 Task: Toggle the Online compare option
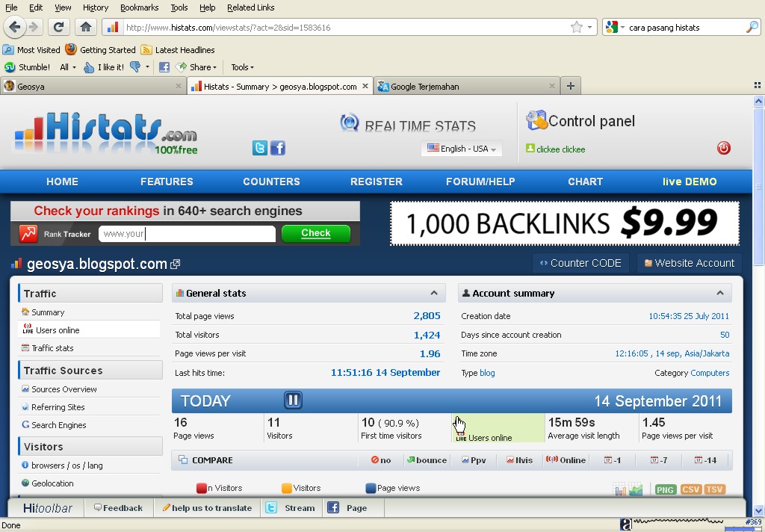tap(566, 460)
